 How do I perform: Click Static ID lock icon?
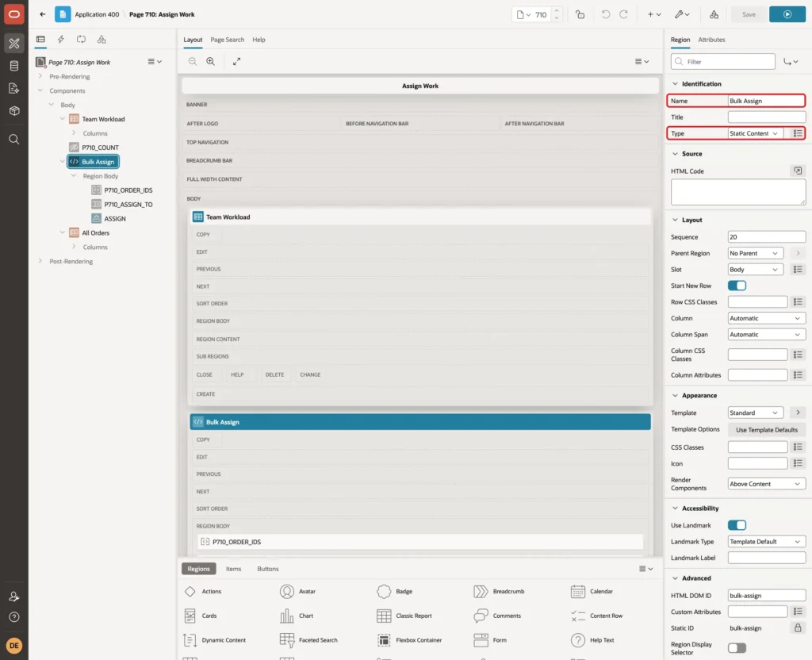pos(798,628)
